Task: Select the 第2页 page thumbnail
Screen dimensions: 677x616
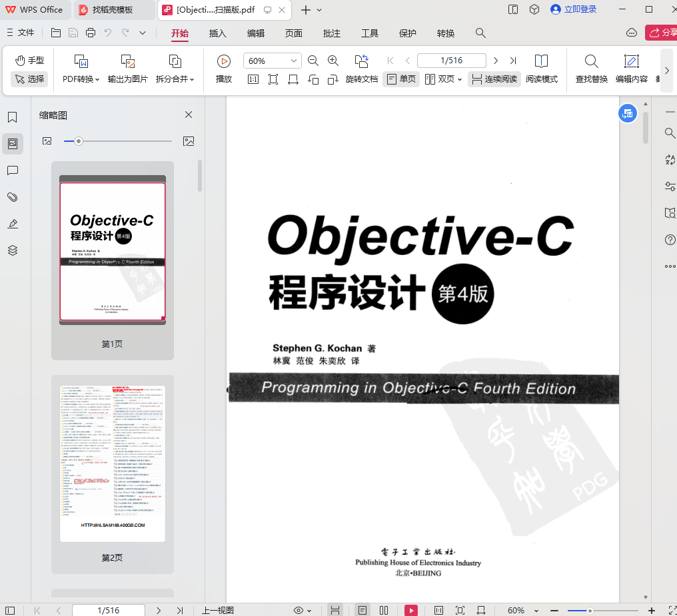Action: click(113, 463)
